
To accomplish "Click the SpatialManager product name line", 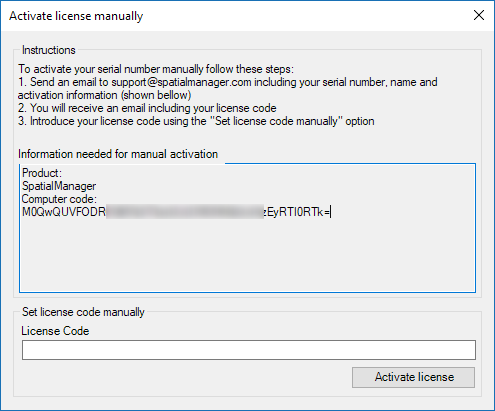I will [59, 186].
